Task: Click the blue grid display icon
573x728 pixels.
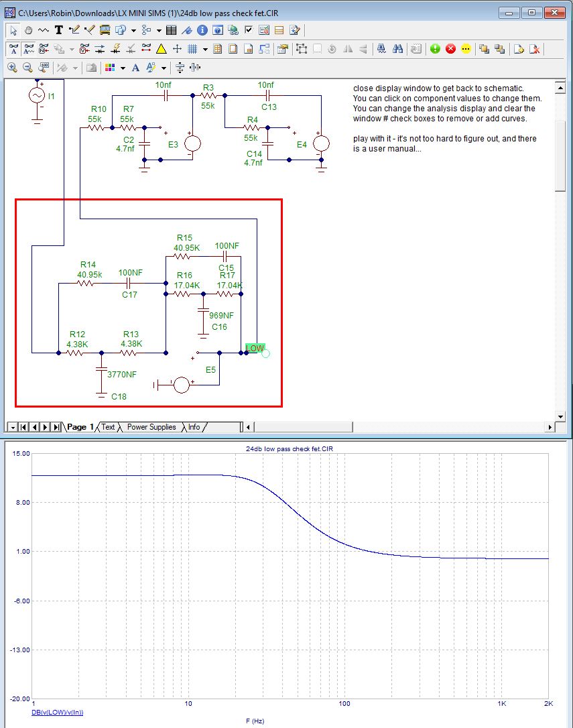Action: [192, 49]
